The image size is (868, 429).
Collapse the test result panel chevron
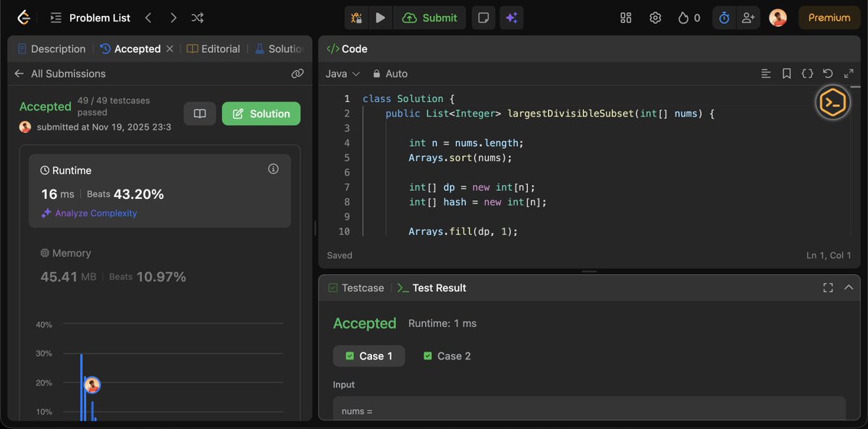[x=848, y=288]
